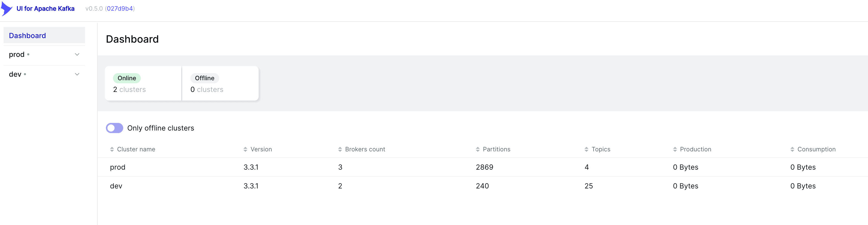Click sort icon beside Production header
The image size is (868, 225).
point(675,149)
